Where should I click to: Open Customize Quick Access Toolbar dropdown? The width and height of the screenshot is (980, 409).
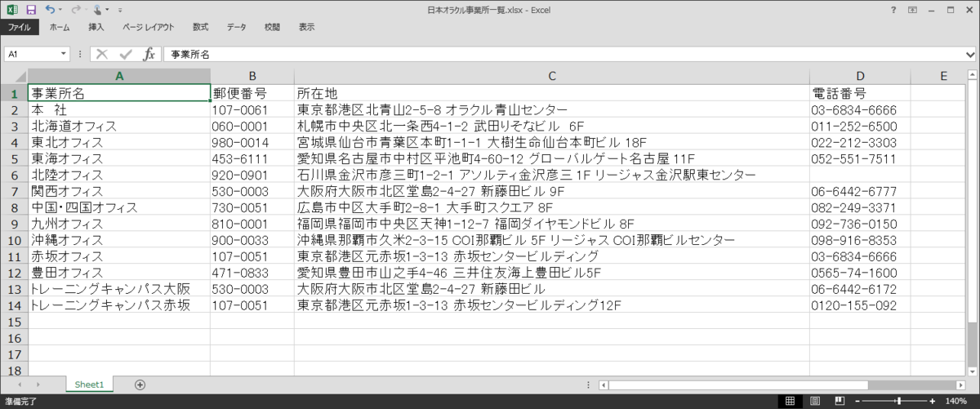pos(120,10)
